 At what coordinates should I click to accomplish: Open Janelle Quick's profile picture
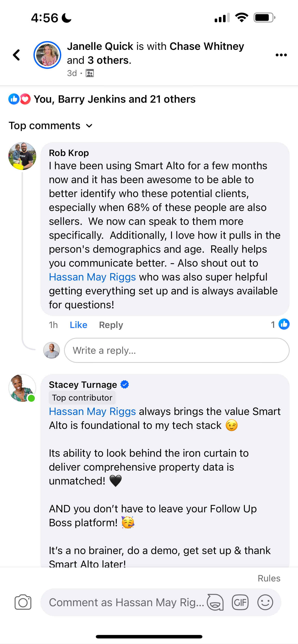47,55
